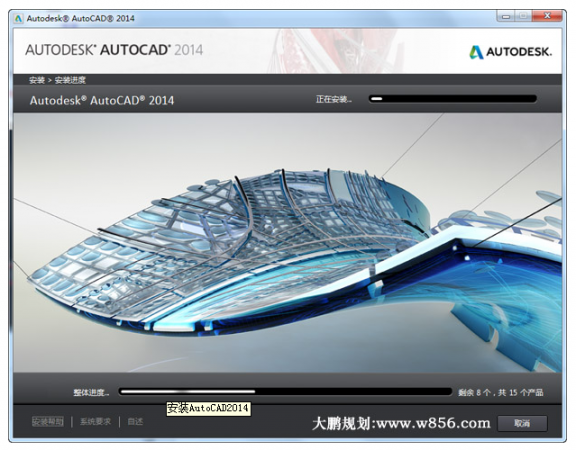Click the '整体进度..' label

click(x=91, y=393)
